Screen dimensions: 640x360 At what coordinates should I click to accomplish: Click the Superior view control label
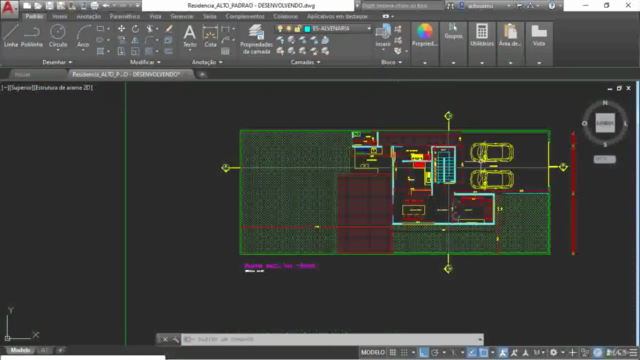(21, 87)
